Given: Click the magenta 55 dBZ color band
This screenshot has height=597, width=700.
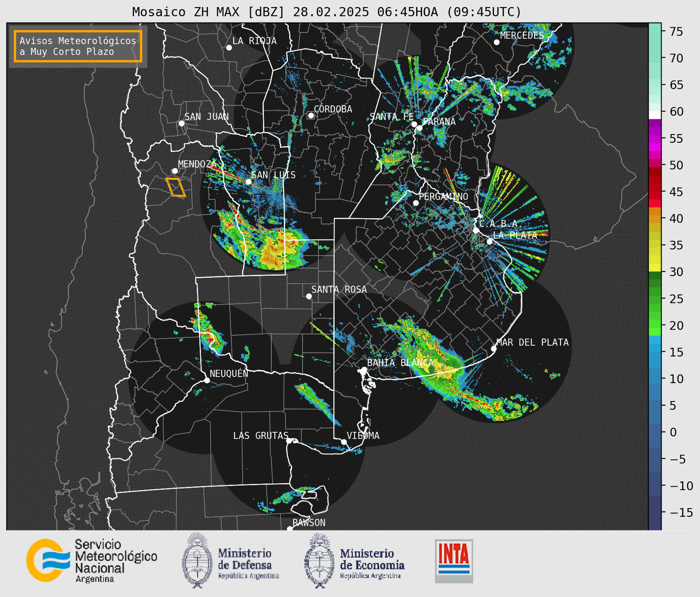Looking at the screenshot, I should [655, 139].
